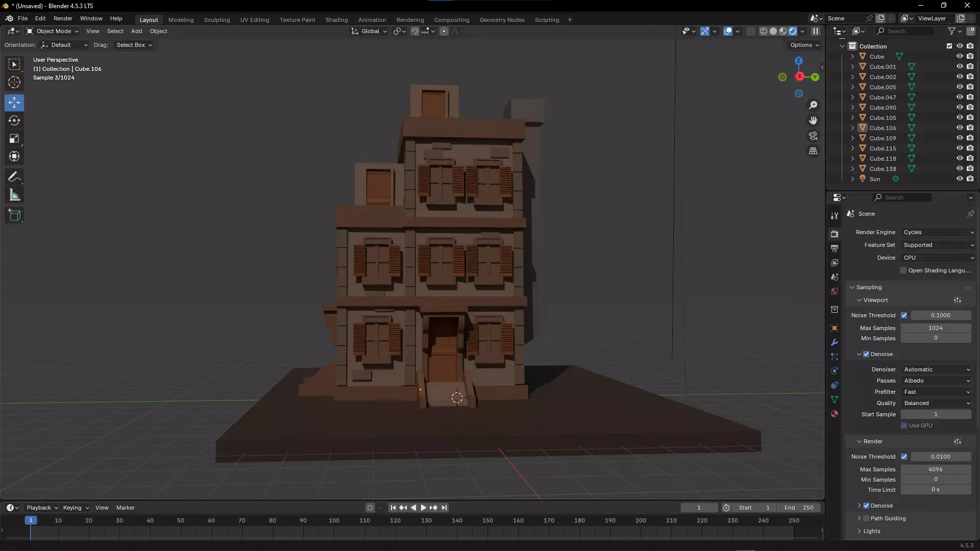
Task: Select the Add Cube tool
Action: [x=14, y=215]
